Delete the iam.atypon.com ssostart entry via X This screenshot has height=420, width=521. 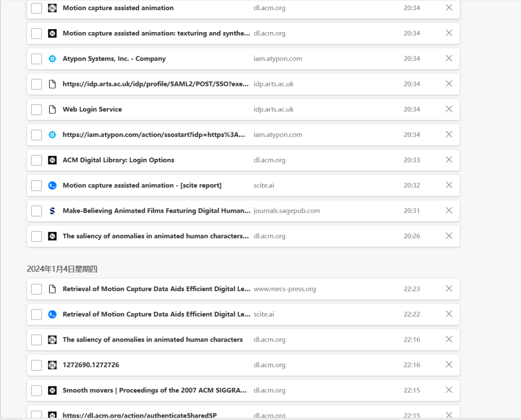[x=449, y=134]
